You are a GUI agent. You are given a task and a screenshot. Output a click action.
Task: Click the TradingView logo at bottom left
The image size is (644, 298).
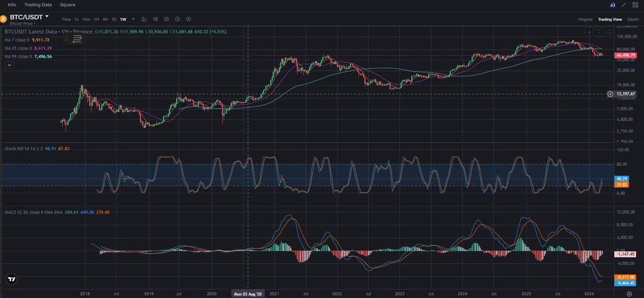(12, 279)
